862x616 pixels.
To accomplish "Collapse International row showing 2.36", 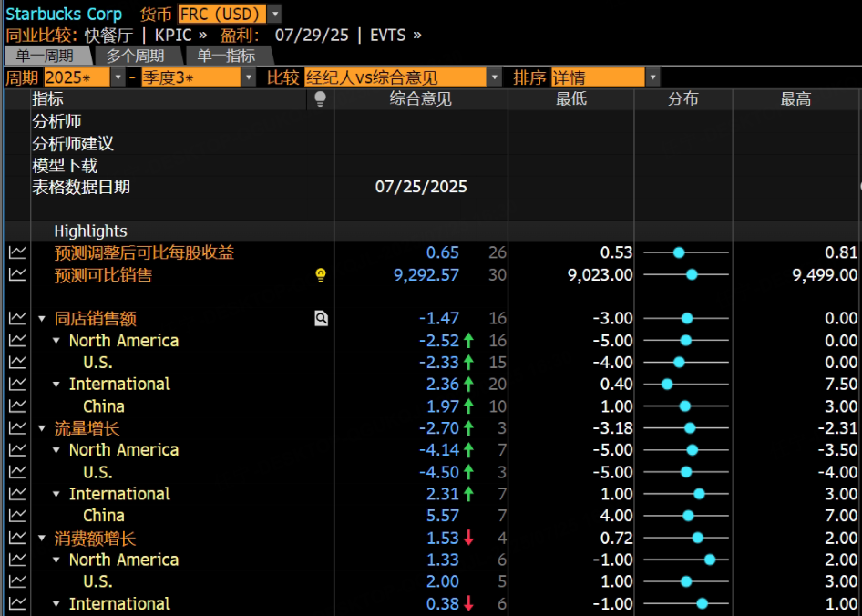I will 56,385.
